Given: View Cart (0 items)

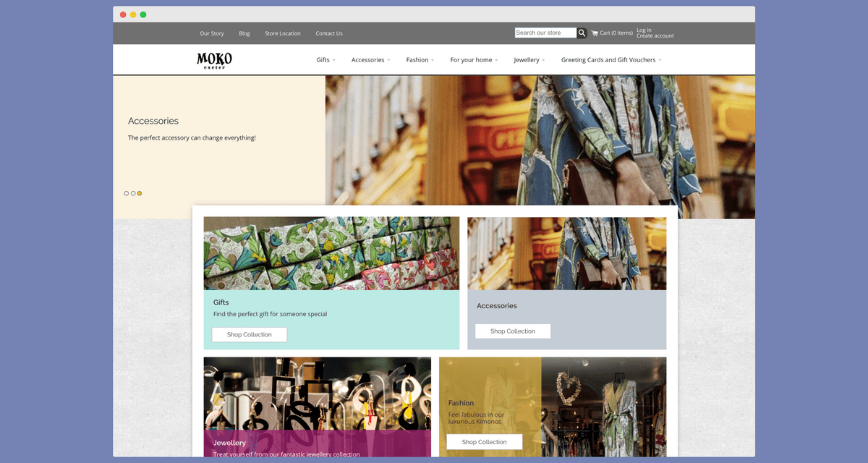Looking at the screenshot, I should (616, 33).
